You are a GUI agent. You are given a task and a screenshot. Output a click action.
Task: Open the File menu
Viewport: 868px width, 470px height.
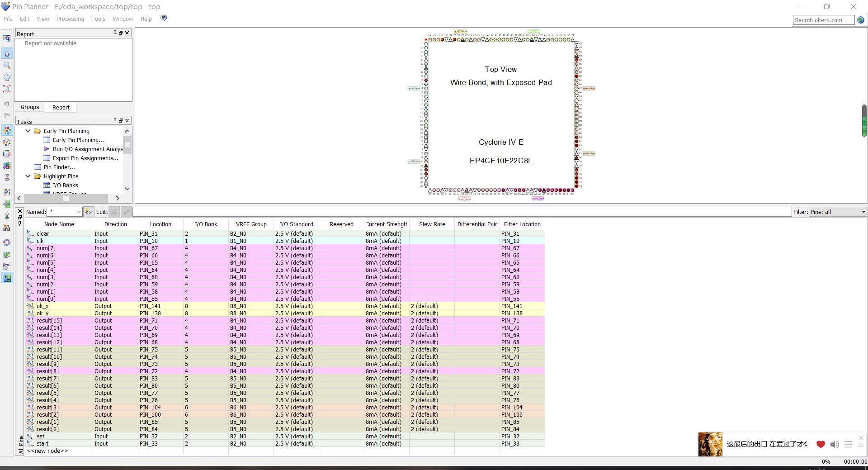(x=8, y=19)
